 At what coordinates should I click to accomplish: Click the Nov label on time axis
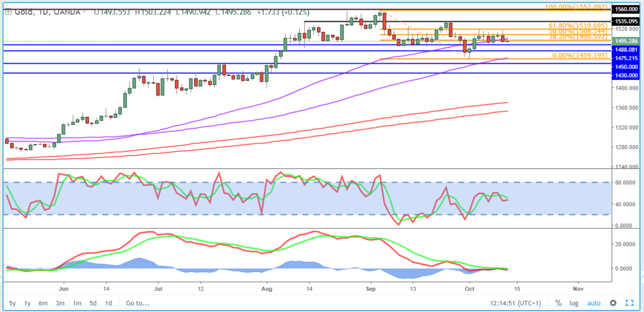tap(578, 289)
